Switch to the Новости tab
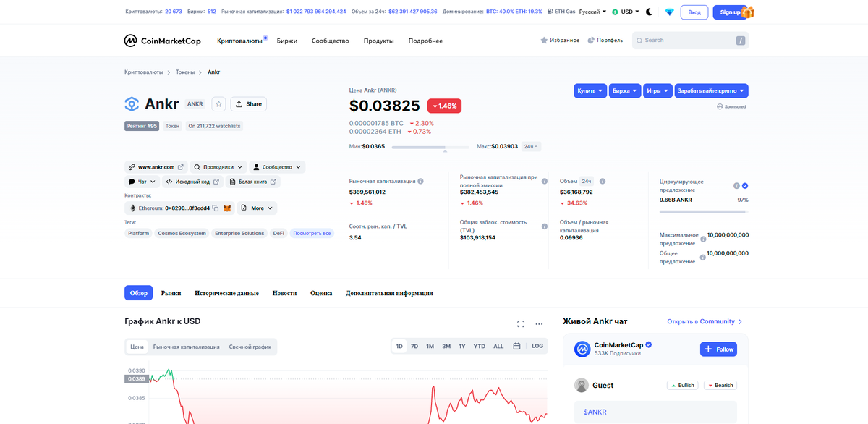 [284, 293]
